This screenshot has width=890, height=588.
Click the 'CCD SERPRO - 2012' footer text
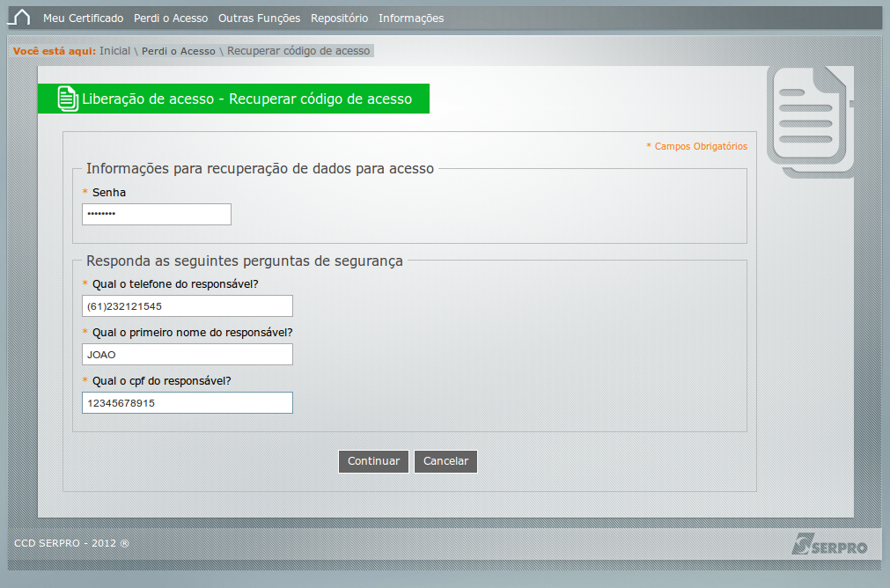pyautogui.click(x=71, y=543)
